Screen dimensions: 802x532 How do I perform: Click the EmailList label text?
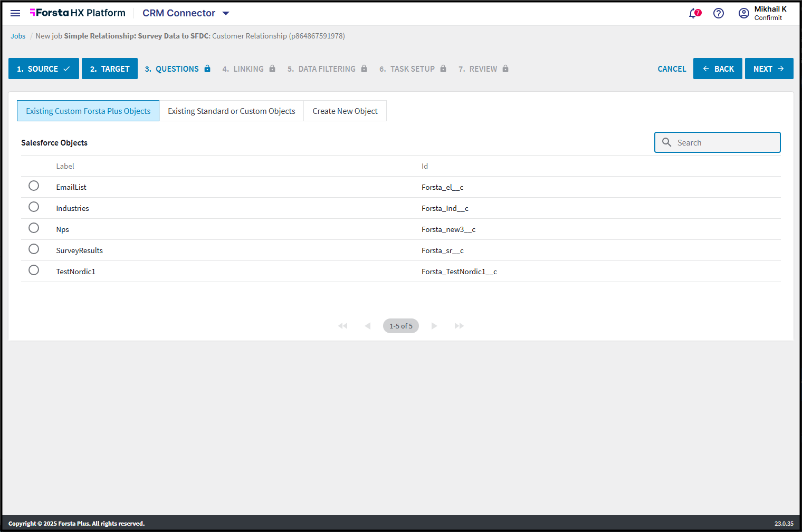click(x=71, y=187)
